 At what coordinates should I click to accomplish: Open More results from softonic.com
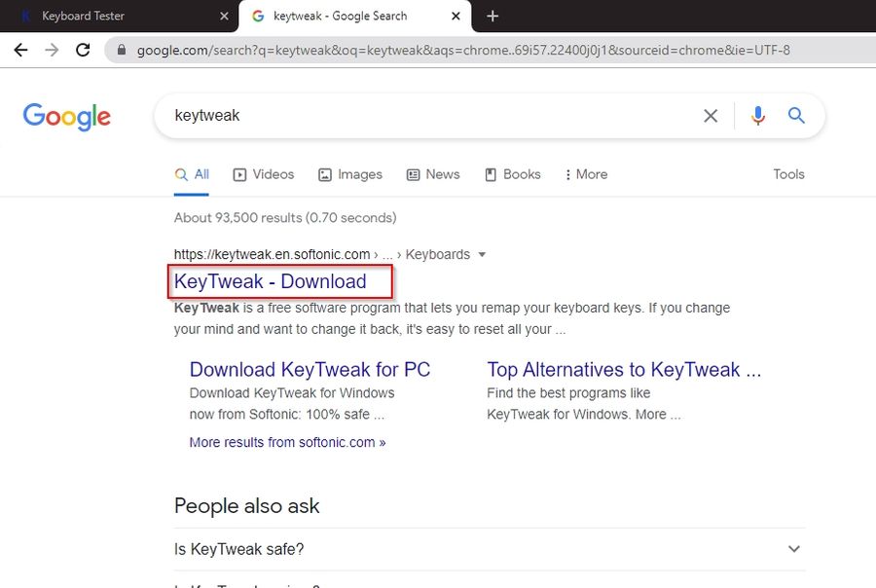click(x=287, y=442)
